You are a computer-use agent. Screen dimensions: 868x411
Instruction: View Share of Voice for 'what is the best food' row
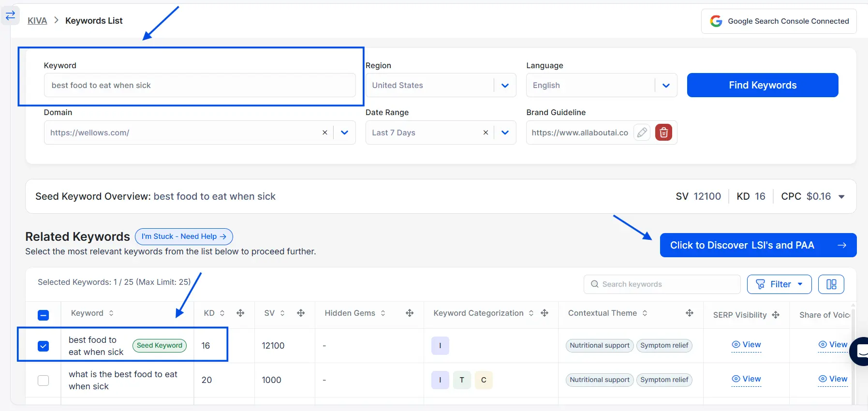click(833, 379)
